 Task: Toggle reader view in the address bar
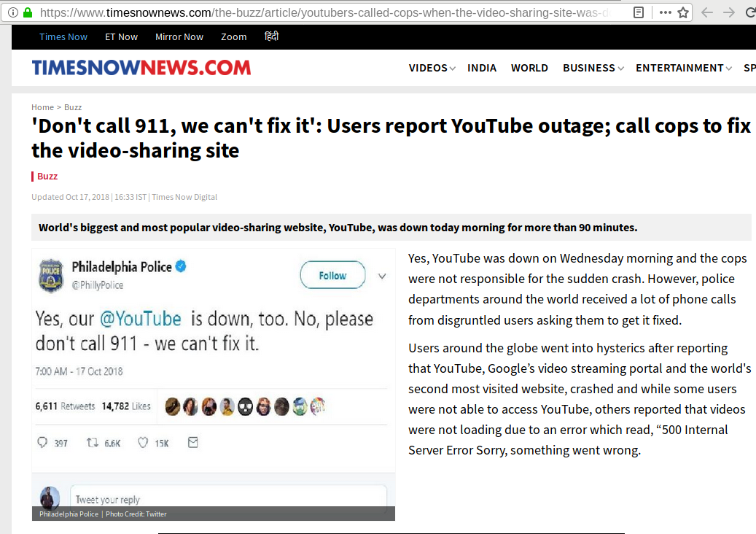[639, 12]
